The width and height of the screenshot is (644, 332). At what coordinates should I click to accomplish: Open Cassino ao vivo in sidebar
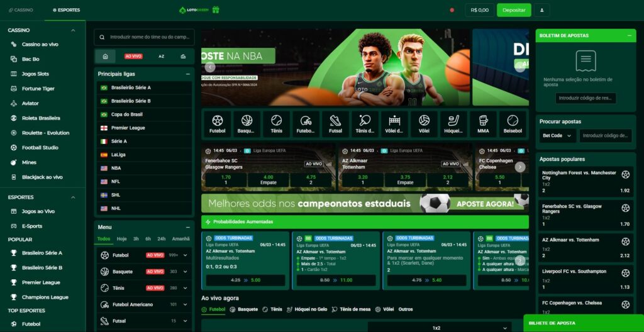pos(40,45)
